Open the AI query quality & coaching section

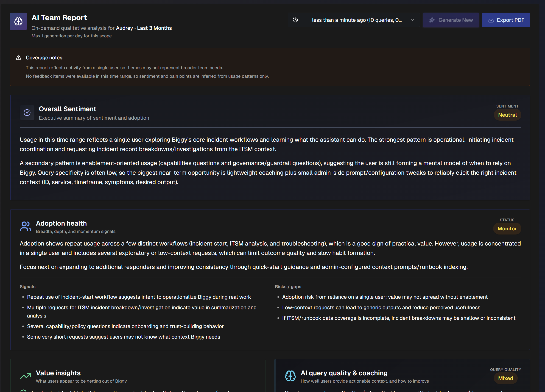pos(344,373)
